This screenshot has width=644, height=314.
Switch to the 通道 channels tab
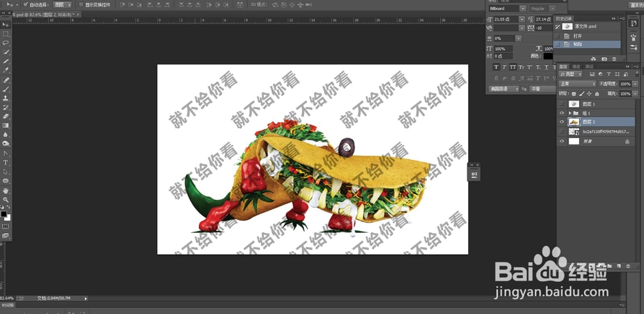576,66
